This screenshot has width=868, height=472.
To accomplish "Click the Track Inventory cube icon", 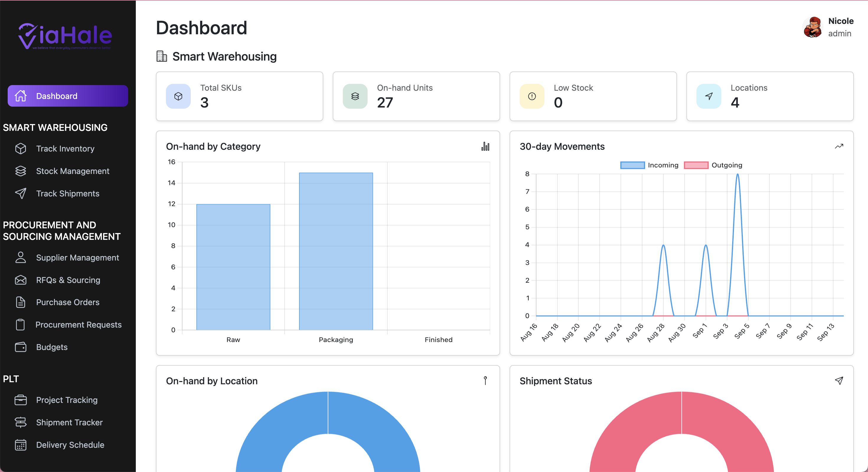I will [21, 149].
